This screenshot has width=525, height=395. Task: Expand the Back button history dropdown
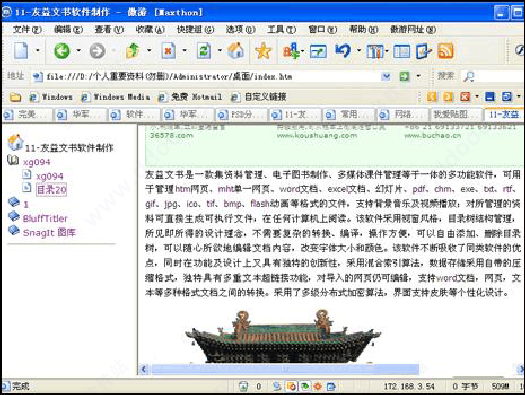(78, 51)
